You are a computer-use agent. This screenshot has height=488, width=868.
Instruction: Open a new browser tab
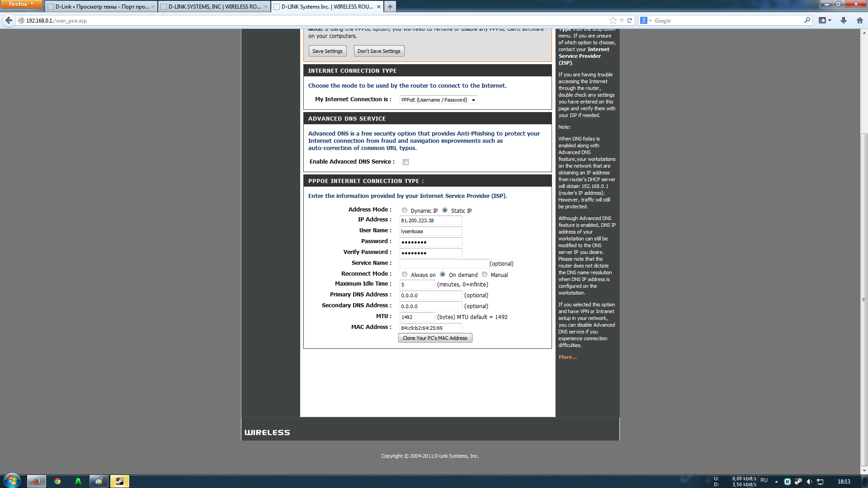(x=390, y=7)
